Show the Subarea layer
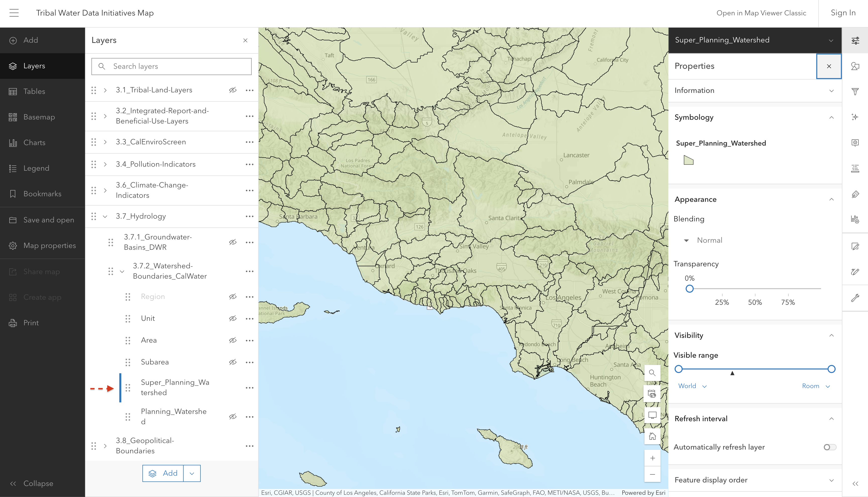Screen dimensions: 868x497 (233, 362)
